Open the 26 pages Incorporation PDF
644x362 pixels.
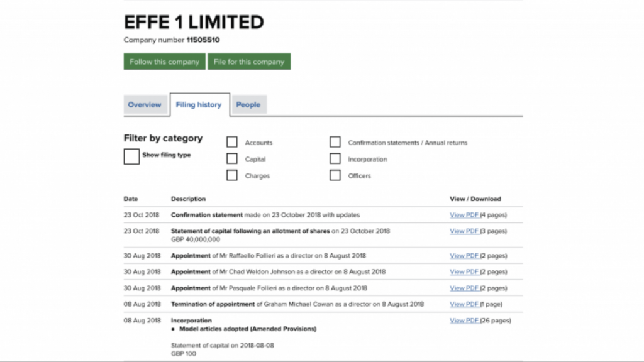[x=464, y=321]
